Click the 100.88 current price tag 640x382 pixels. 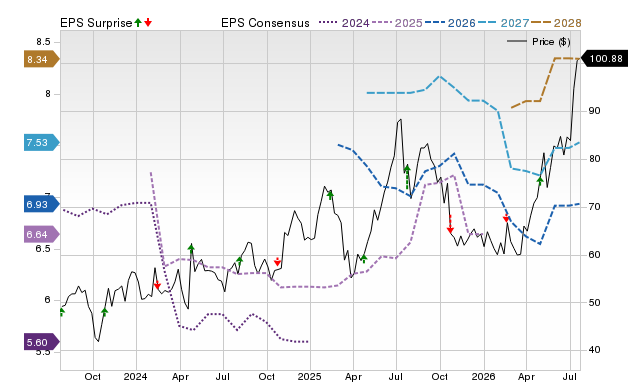click(x=604, y=59)
